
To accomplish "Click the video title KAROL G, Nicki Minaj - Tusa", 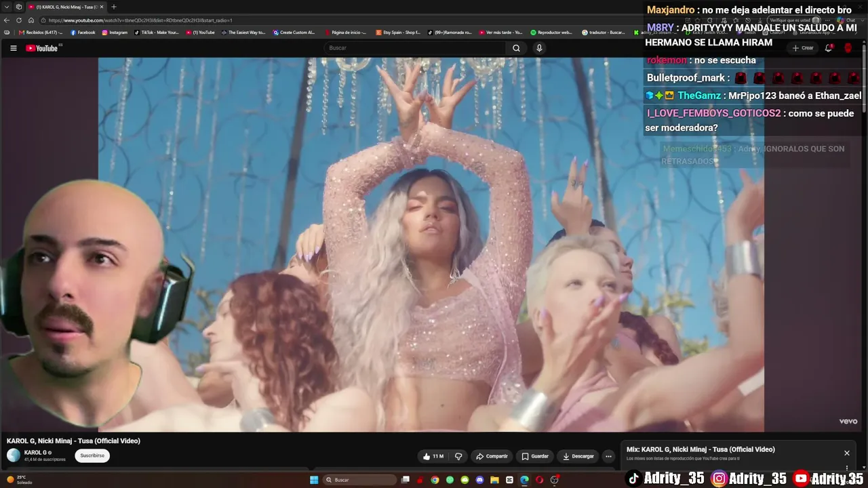I will pyautogui.click(x=73, y=441).
